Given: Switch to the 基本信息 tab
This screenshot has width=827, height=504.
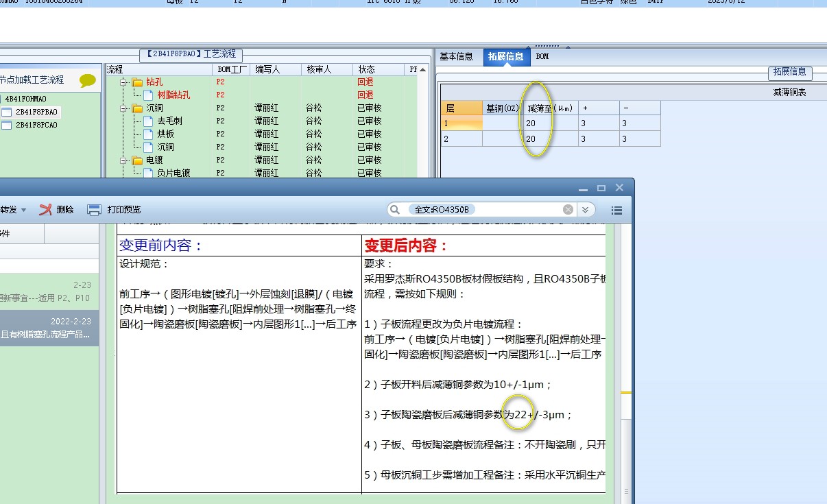Looking at the screenshot, I should (x=456, y=57).
